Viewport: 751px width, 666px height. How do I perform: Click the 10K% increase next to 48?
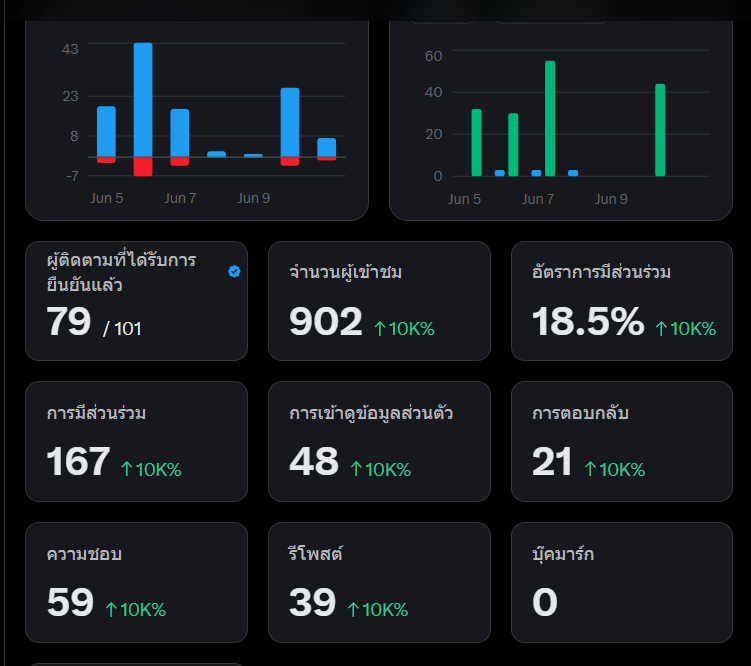[x=381, y=470]
